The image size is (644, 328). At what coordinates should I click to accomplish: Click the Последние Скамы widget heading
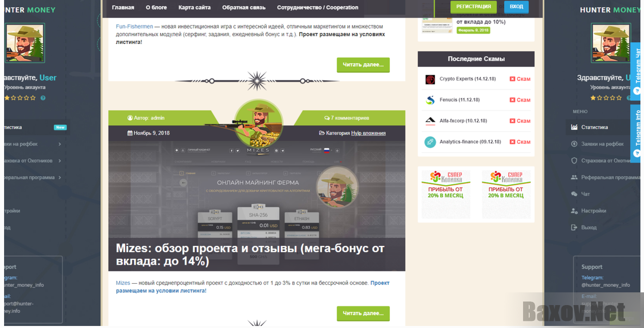(x=476, y=59)
